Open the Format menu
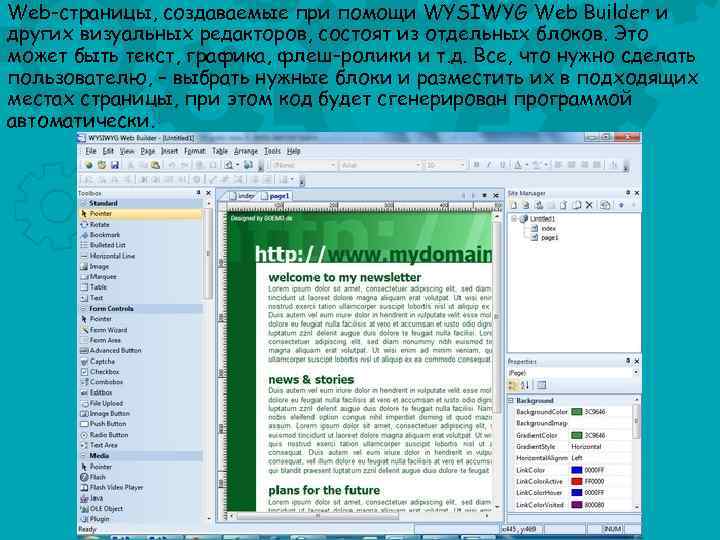Viewport: 720px width, 540px height. click(195, 151)
